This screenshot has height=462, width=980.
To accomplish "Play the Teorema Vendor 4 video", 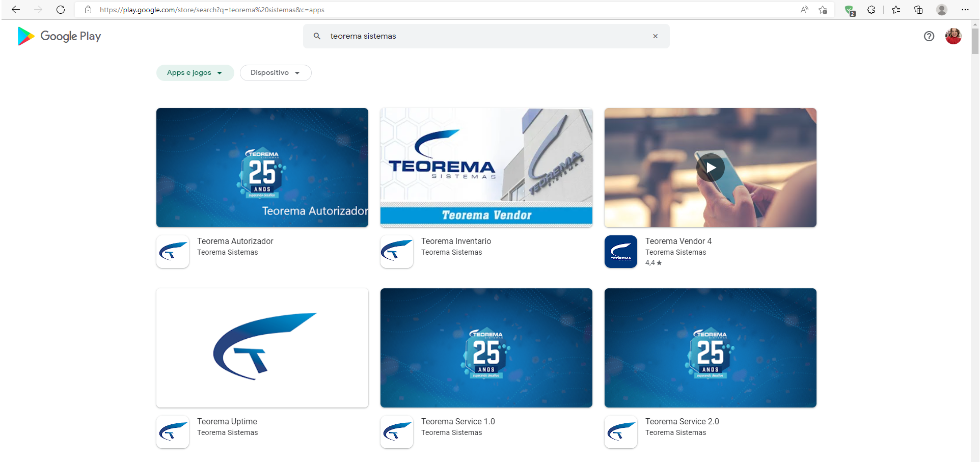I will [x=711, y=168].
